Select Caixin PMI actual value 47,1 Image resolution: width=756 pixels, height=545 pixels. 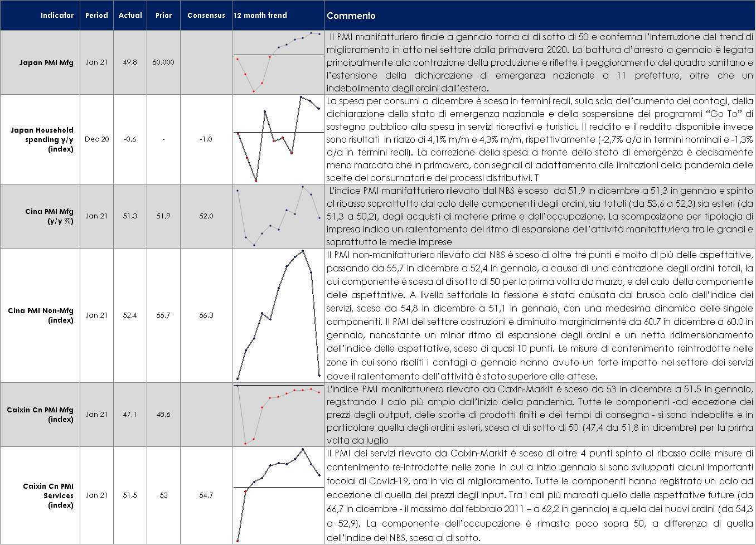tap(130, 415)
